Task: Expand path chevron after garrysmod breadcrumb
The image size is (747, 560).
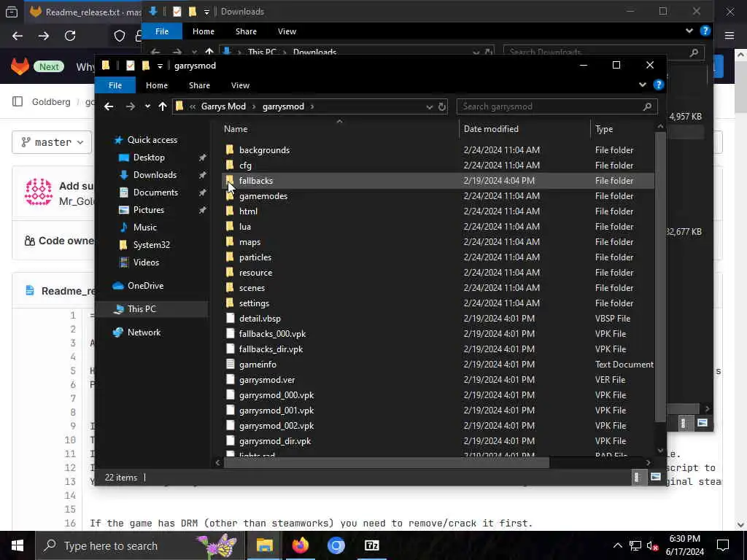Action: point(312,106)
